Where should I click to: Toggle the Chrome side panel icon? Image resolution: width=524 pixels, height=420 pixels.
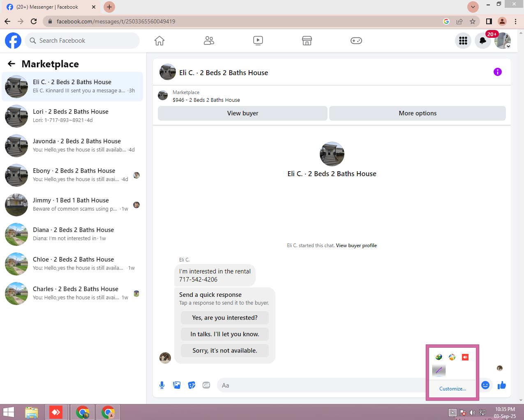pyautogui.click(x=489, y=21)
